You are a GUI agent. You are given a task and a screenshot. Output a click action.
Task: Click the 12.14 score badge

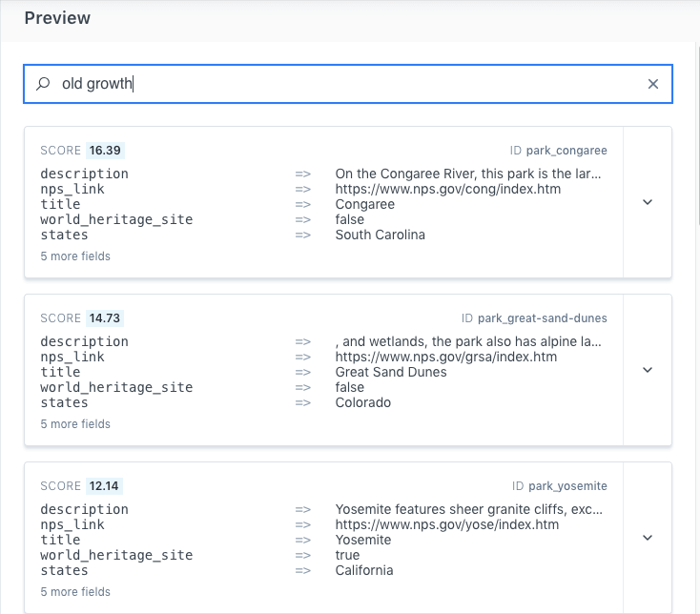[x=105, y=486]
